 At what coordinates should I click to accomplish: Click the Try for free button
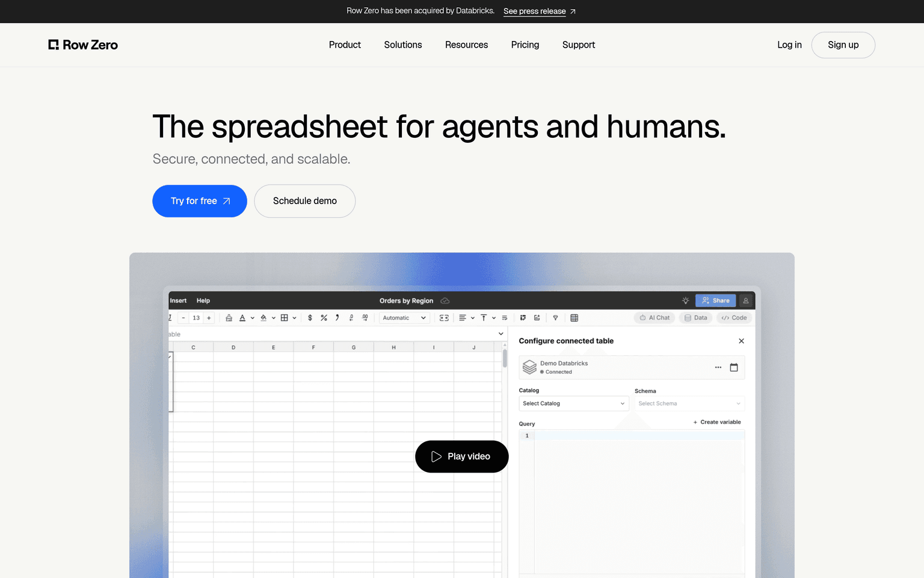(x=200, y=201)
